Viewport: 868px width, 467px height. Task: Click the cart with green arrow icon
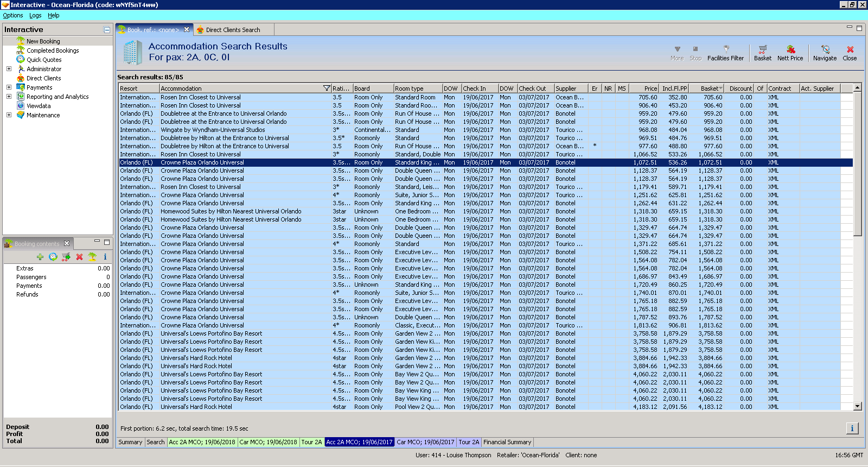[66, 257]
